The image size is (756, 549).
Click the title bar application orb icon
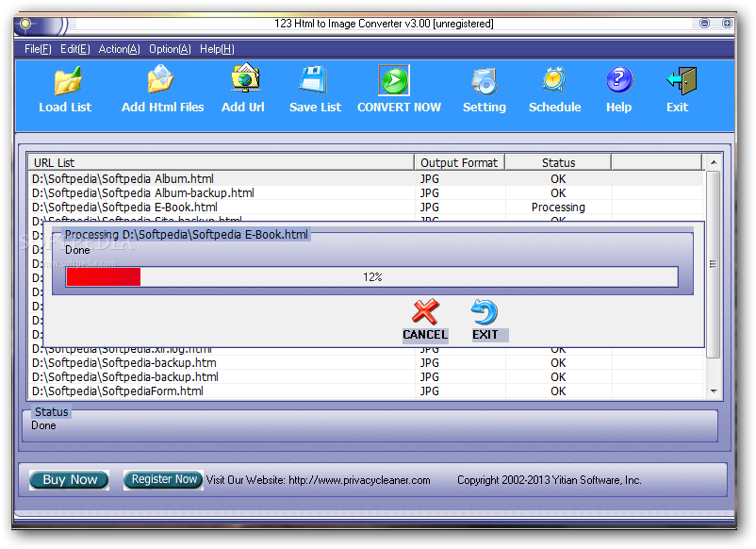[26, 24]
